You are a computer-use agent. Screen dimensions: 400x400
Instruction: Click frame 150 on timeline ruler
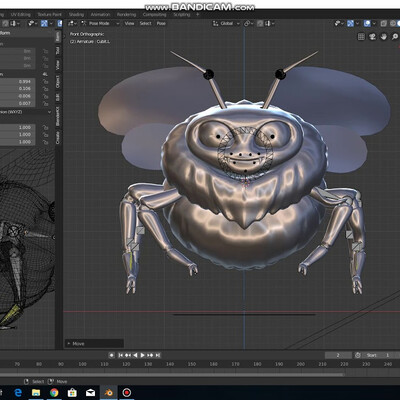(192, 364)
